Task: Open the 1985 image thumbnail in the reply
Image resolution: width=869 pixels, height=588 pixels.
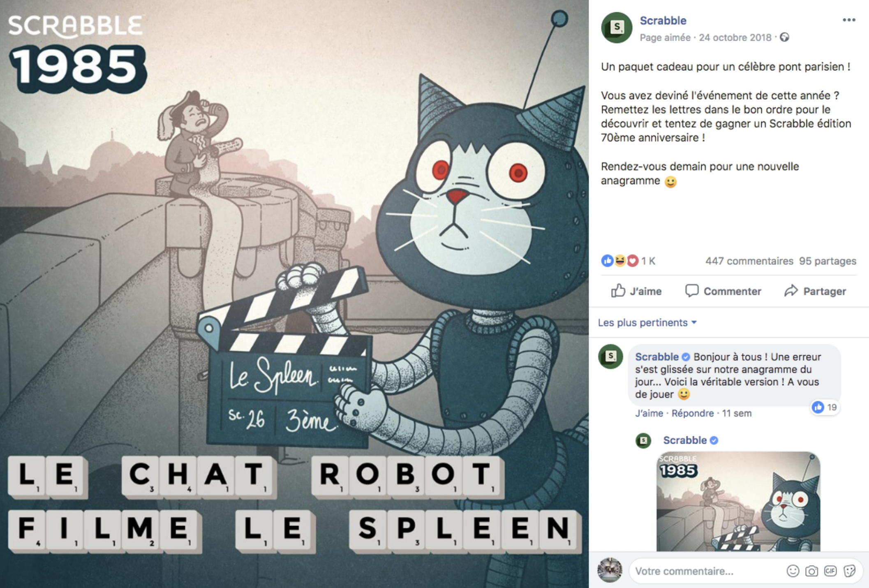Action: coord(738,501)
